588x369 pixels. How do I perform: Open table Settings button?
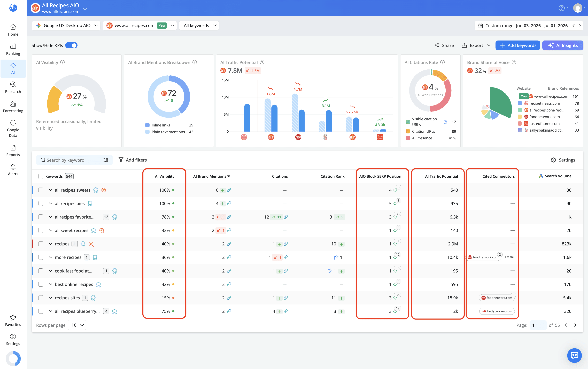tap(563, 160)
